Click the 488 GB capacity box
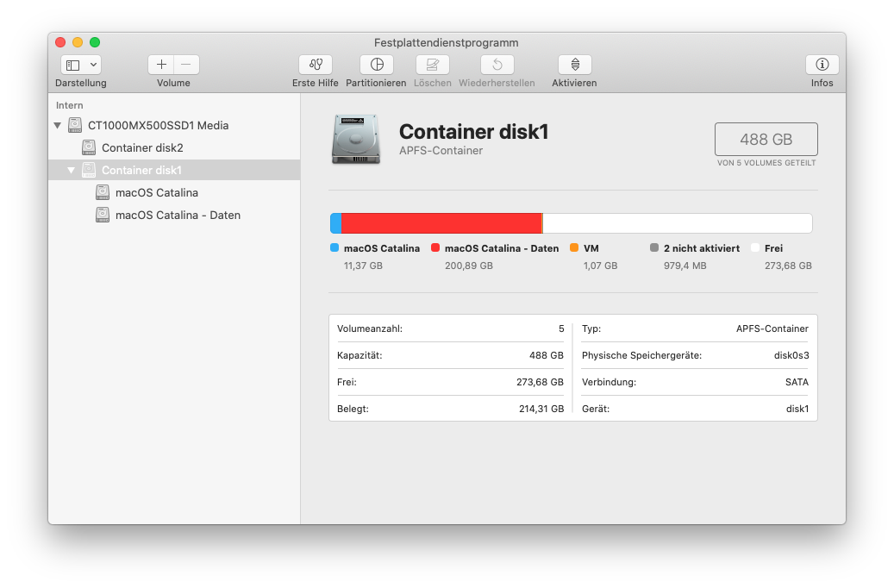The width and height of the screenshot is (894, 588). pyautogui.click(x=766, y=139)
